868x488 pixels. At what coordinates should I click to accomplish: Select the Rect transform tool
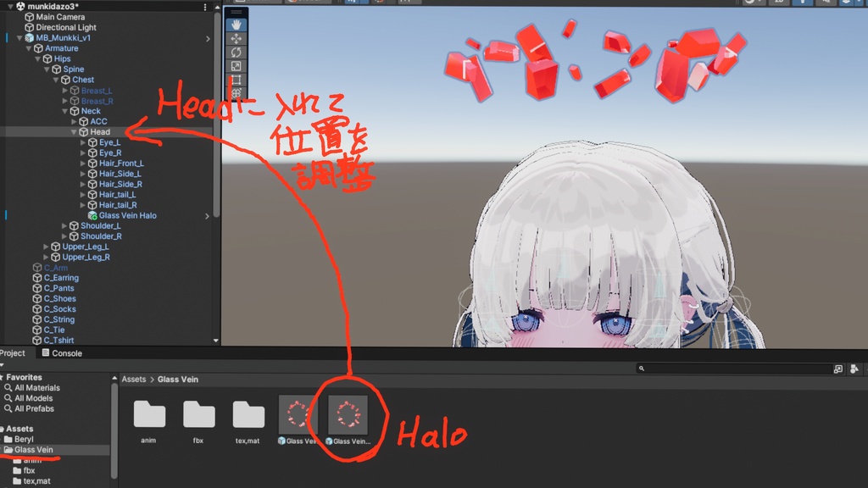236,80
